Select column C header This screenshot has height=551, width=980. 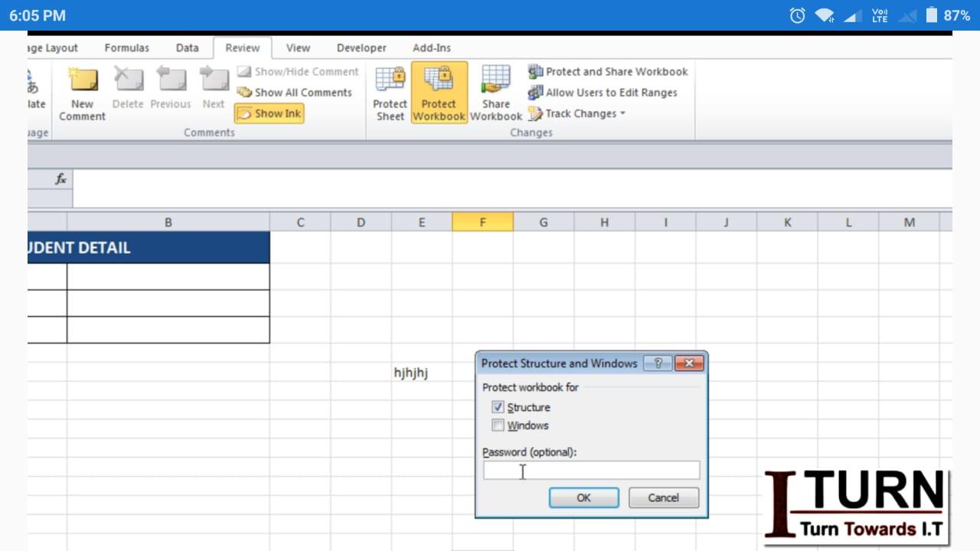pyautogui.click(x=300, y=222)
